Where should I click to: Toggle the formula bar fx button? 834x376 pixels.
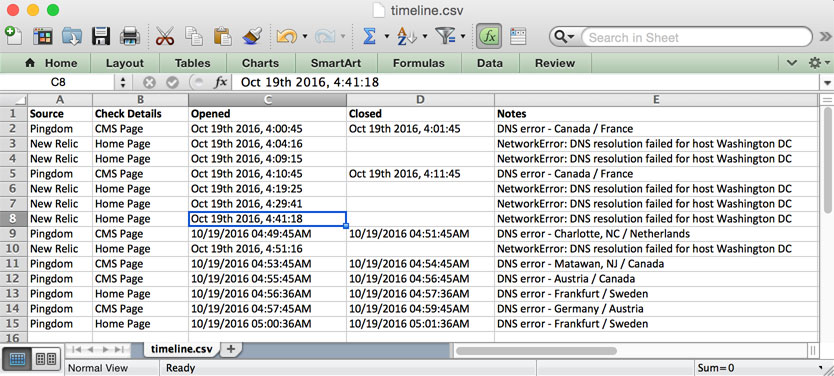pos(488,37)
